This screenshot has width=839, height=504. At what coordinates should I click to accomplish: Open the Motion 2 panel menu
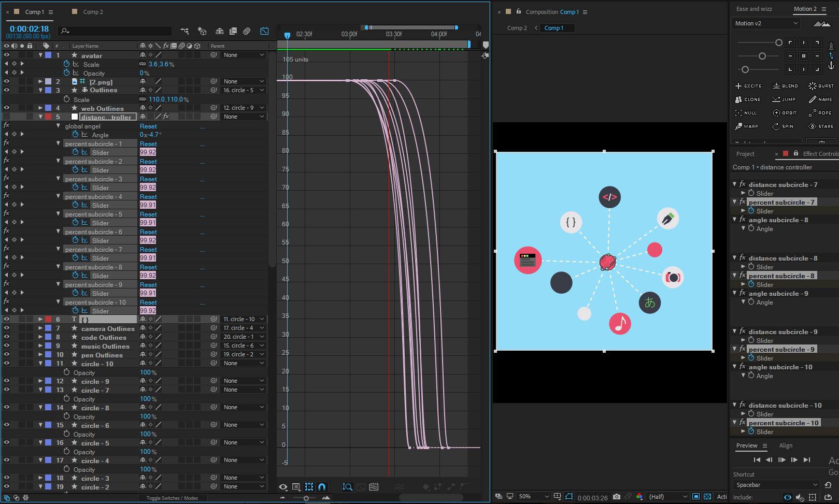coord(823,9)
